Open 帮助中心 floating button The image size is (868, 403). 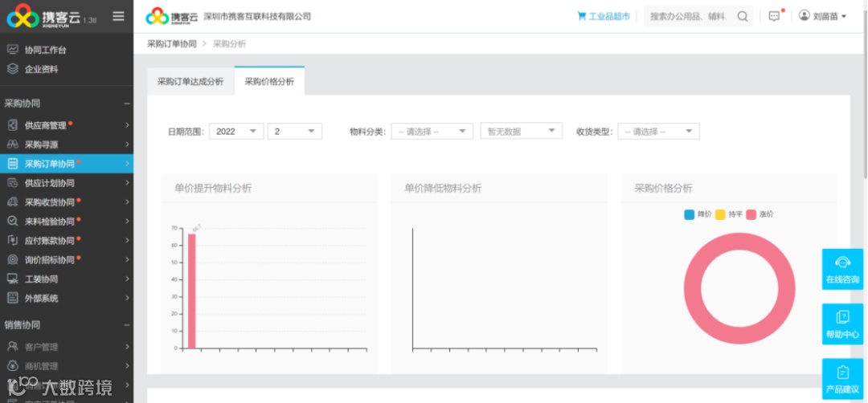tap(842, 324)
